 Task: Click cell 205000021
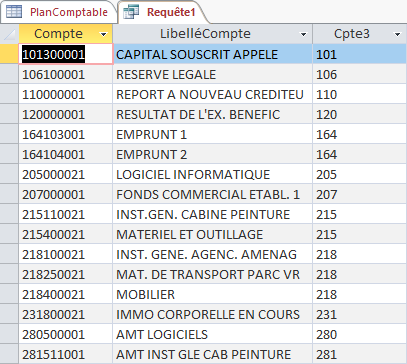(x=66, y=174)
